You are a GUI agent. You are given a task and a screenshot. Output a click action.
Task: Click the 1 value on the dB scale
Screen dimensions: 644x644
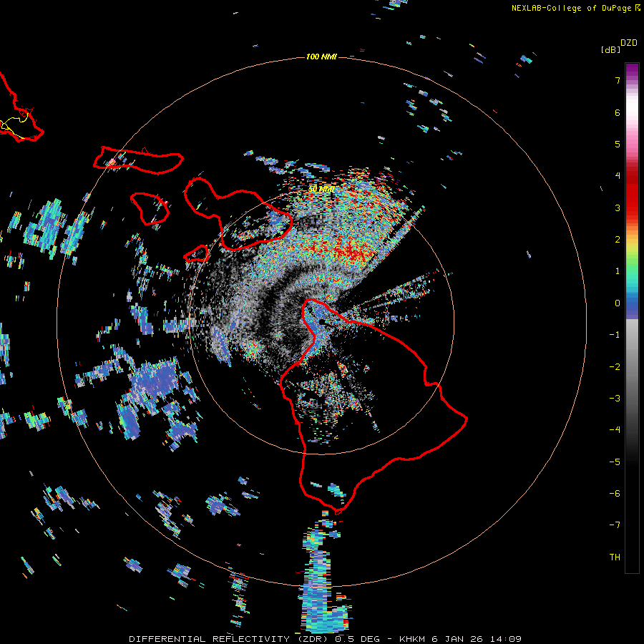618,271
